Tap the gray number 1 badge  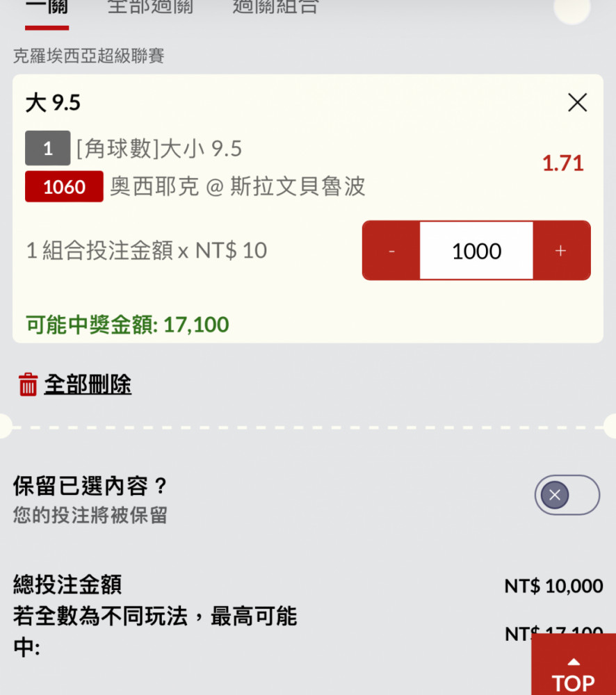pyautogui.click(x=47, y=148)
